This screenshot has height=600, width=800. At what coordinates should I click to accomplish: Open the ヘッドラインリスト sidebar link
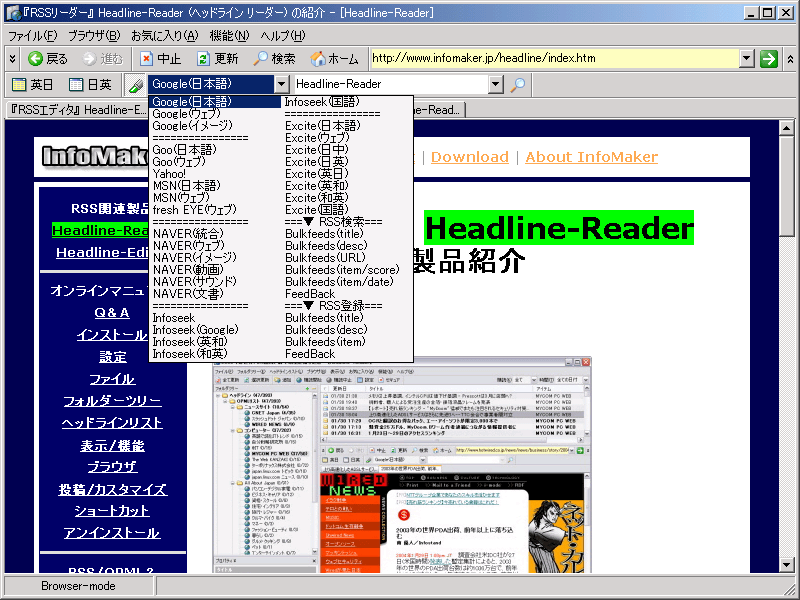(x=112, y=423)
